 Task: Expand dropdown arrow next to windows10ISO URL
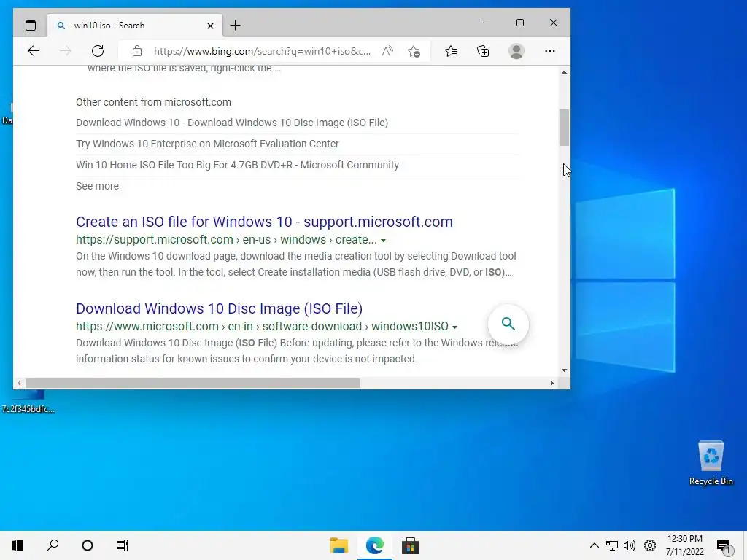coord(455,327)
